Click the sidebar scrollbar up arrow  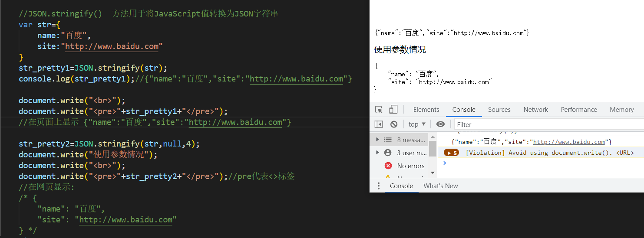(433, 137)
